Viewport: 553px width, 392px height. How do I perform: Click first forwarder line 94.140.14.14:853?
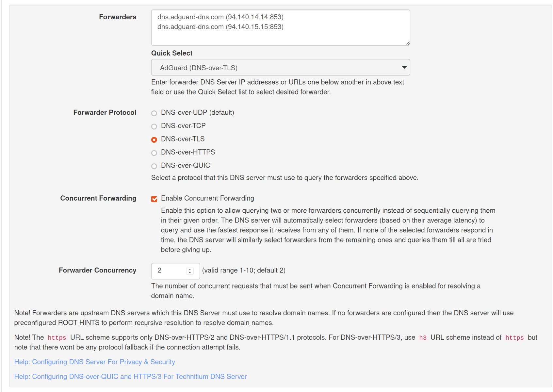click(x=220, y=17)
